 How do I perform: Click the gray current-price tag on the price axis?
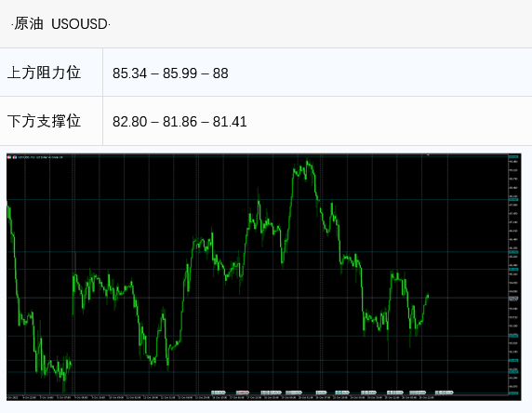coord(513,298)
